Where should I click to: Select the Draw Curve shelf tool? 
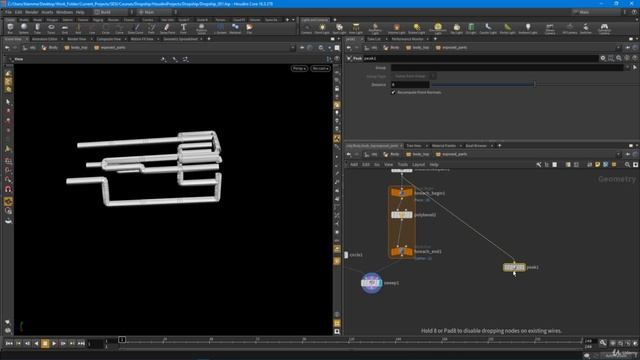[x=136, y=29]
